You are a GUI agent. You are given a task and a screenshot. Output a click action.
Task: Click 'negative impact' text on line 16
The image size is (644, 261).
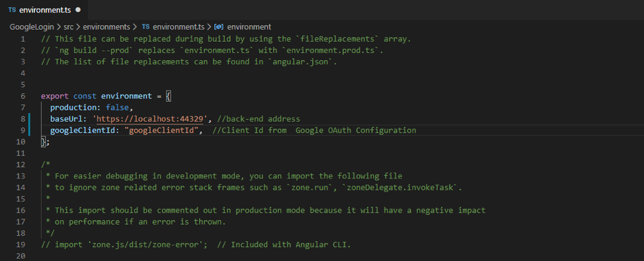451,211
